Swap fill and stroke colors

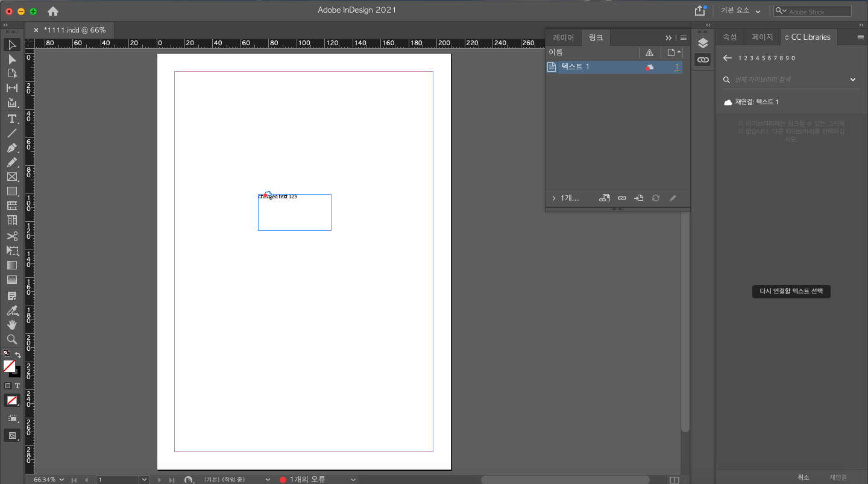pos(19,354)
